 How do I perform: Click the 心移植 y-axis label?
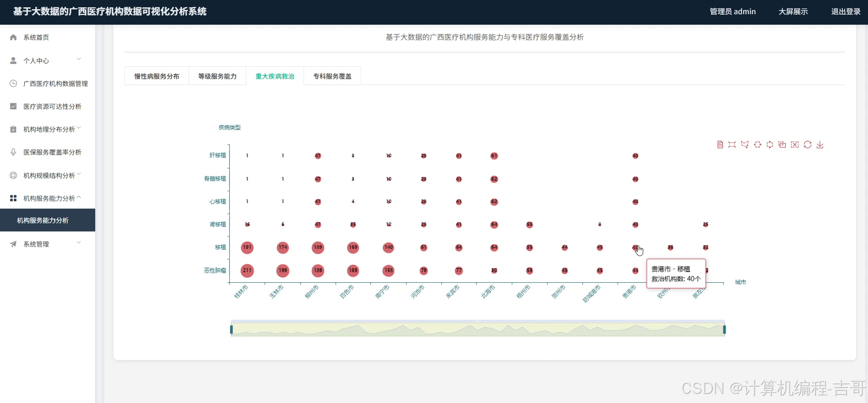(x=217, y=201)
